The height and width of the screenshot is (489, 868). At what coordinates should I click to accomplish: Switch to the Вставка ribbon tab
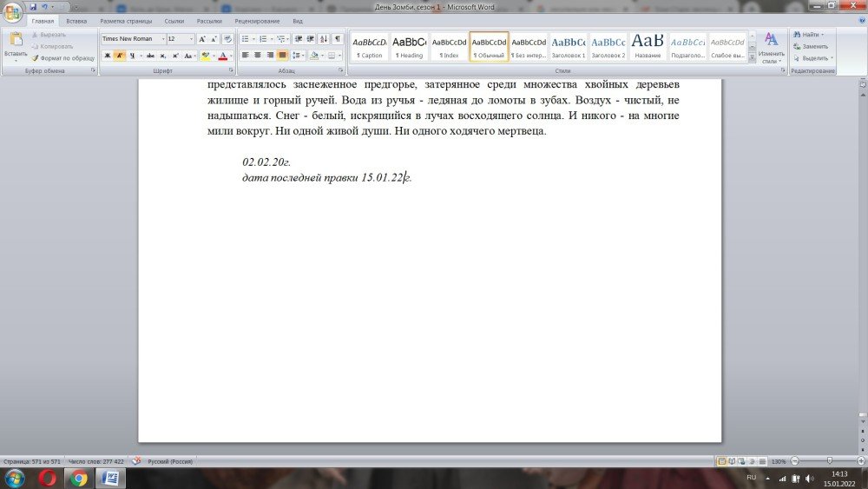pyautogui.click(x=76, y=20)
